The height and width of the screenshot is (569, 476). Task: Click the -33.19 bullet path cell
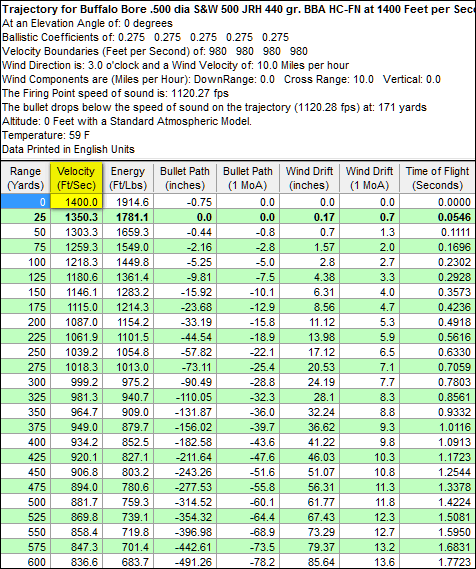(x=185, y=322)
